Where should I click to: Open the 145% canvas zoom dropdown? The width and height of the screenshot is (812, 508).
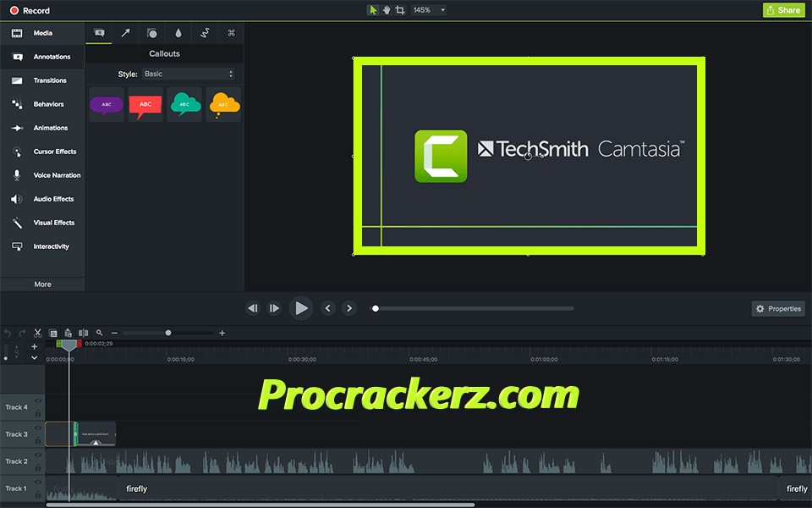[428, 10]
